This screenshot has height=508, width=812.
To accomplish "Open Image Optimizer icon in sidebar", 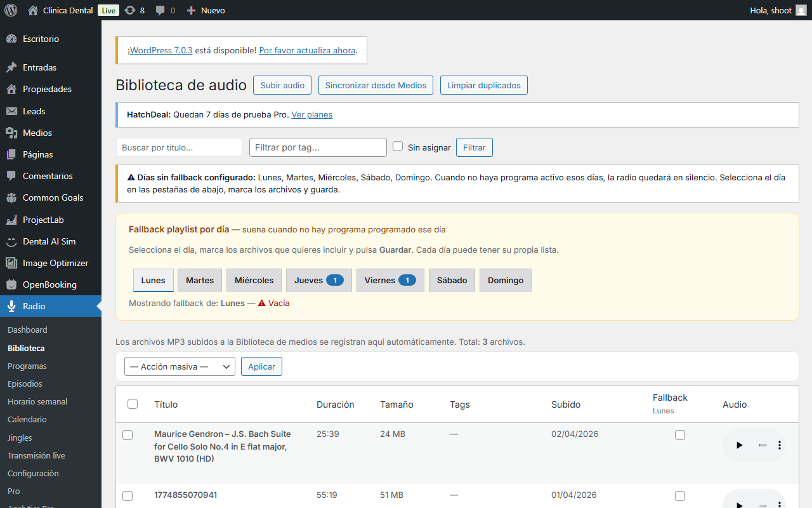I will pyautogui.click(x=11, y=263).
